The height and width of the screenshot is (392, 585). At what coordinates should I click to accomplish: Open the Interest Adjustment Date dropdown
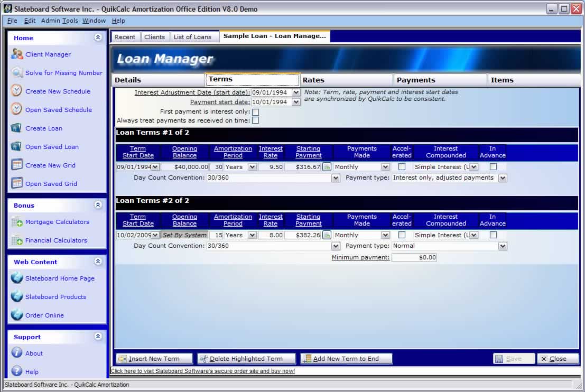click(296, 92)
